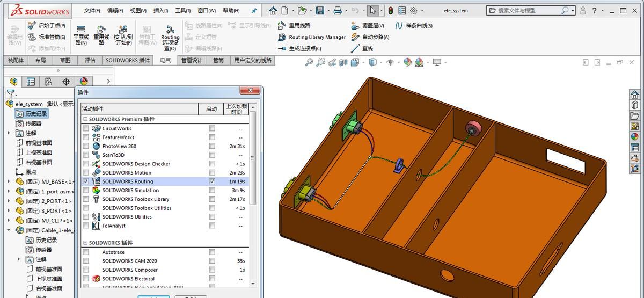The width and height of the screenshot is (644, 298).
Task: Switch to the 用户定义的线路 tab
Action: click(x=253, y=61)
